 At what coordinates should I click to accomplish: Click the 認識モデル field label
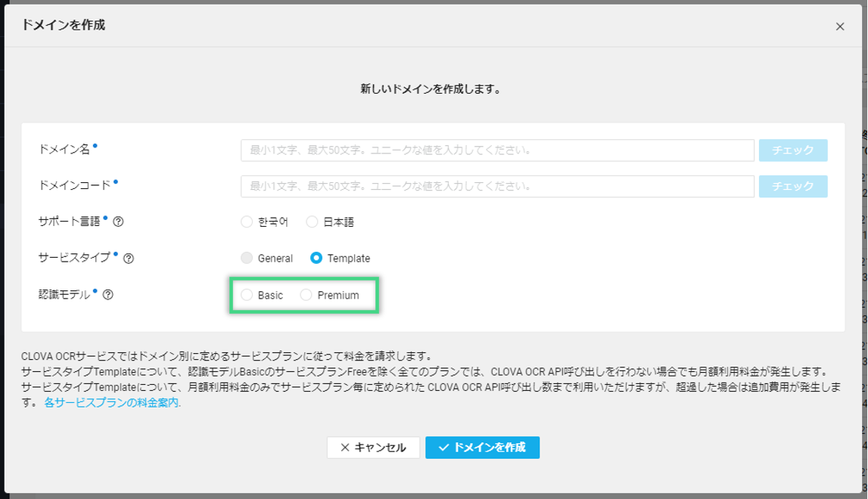(64, 295)
